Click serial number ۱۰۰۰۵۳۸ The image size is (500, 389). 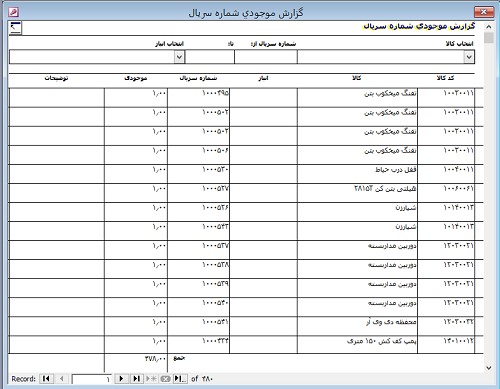[215, 265]
